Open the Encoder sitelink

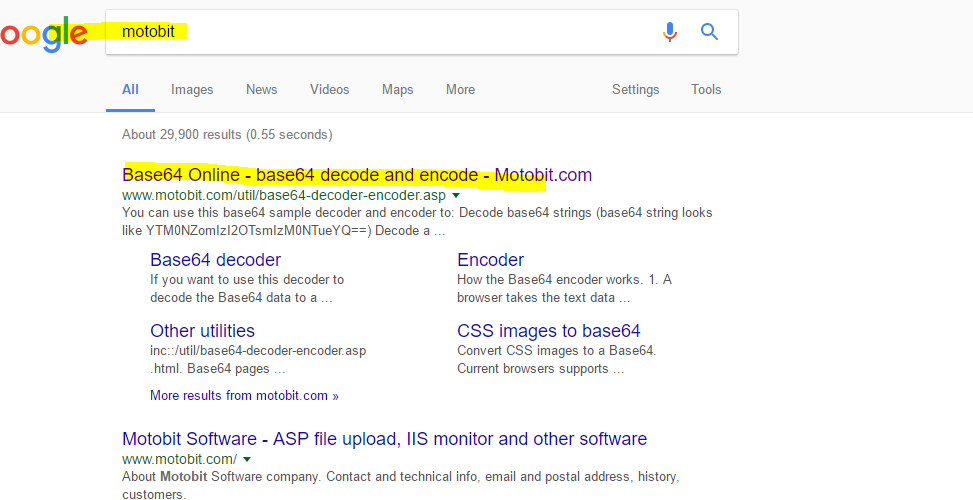[490, 259]
